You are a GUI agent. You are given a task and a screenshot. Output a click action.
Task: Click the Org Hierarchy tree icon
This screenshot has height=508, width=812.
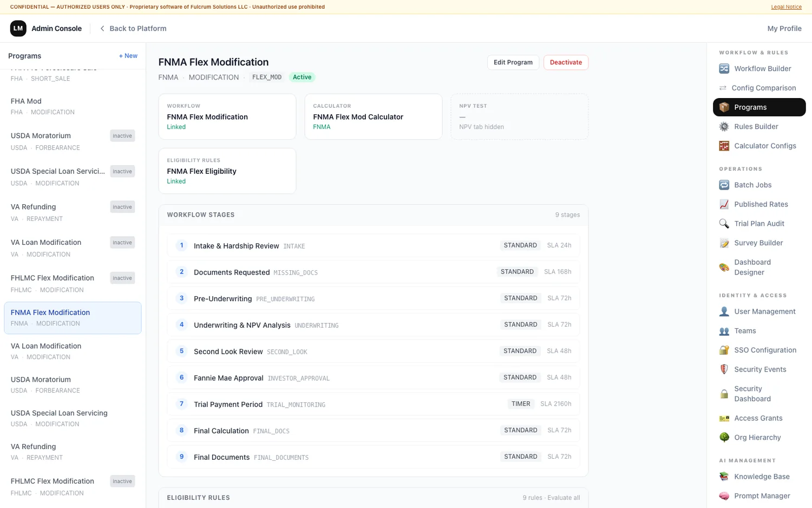tap(724, 438)
